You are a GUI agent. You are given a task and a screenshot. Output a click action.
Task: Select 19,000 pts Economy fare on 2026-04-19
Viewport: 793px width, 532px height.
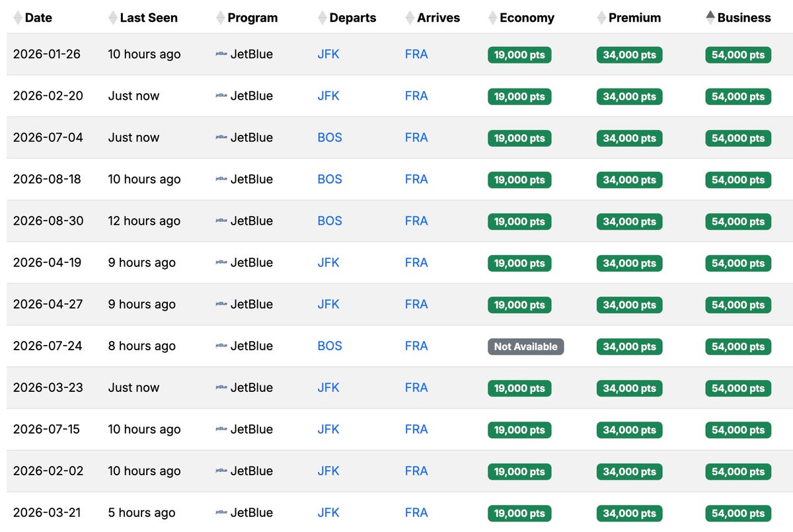click(519, 263)
